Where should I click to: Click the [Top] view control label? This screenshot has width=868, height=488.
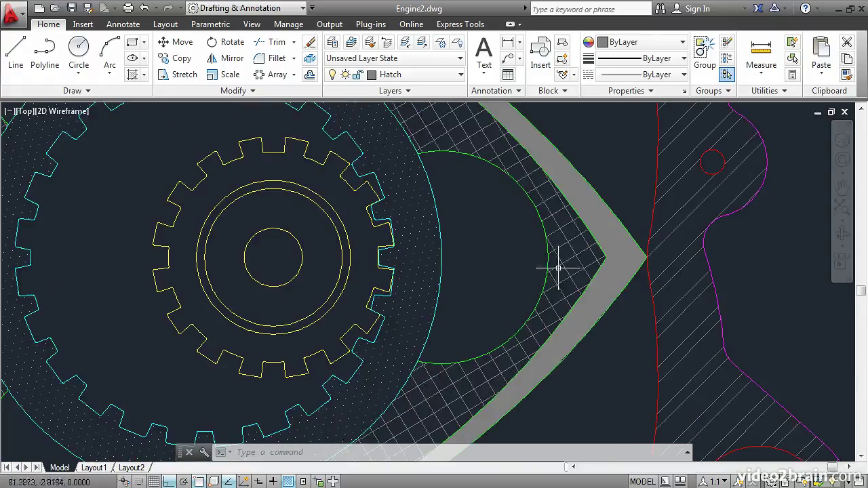(26, 110)
